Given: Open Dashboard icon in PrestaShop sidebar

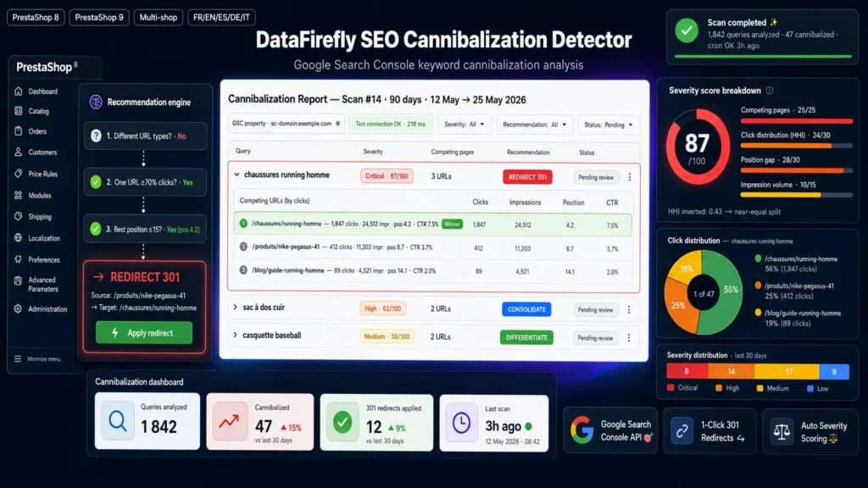Looking at the screenshot, I should coord(19,91).
